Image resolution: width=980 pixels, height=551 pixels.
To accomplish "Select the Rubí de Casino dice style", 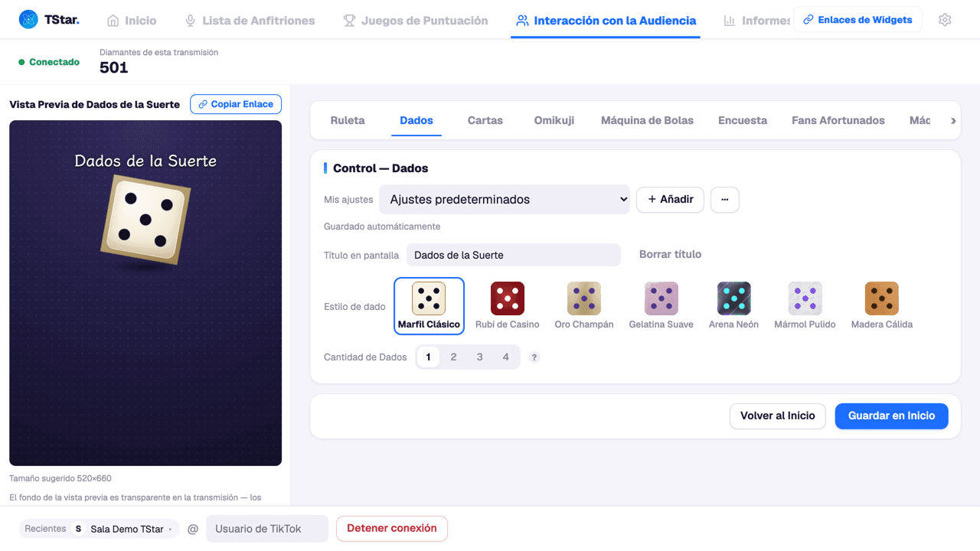I will (508, 305).
